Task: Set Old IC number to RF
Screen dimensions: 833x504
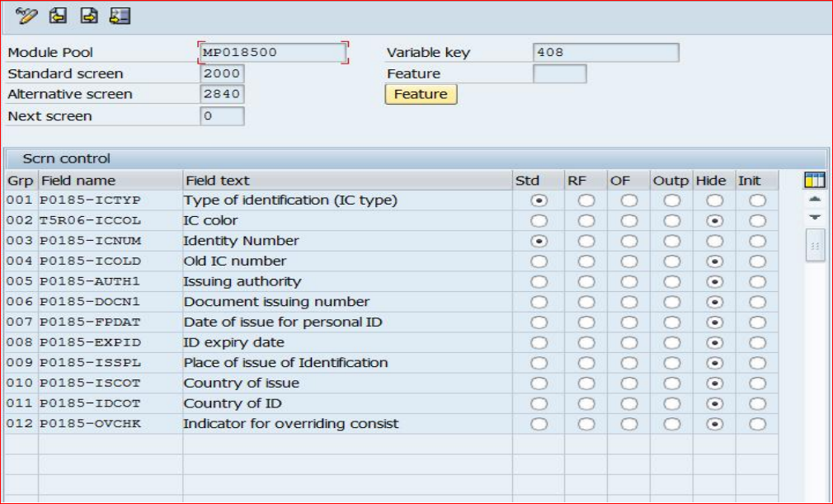Action: pyautogui.click(x=586, y=261)
